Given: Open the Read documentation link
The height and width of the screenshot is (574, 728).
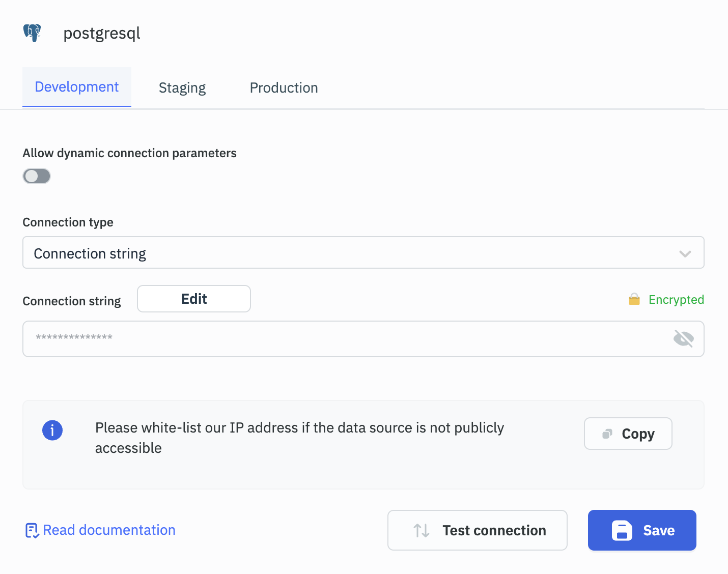Looking at the screenshot, I should [x=109, y=530].
